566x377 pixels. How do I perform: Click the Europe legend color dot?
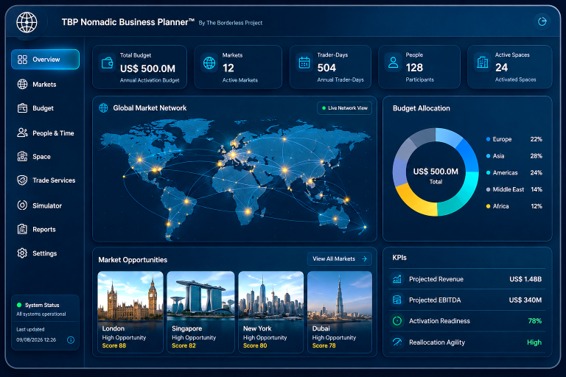point(488,139)
